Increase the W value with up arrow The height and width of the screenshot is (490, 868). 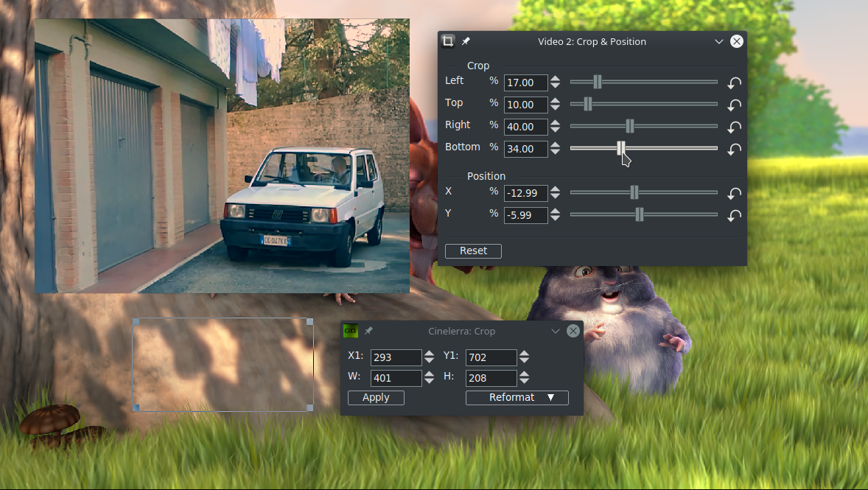(429, 374)
